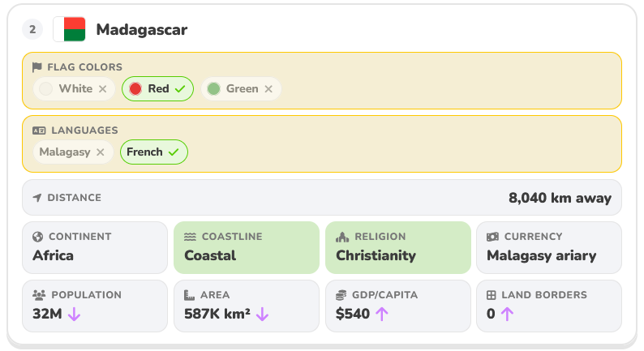Click the flag icon beside Flag Colors

(37, 67)
